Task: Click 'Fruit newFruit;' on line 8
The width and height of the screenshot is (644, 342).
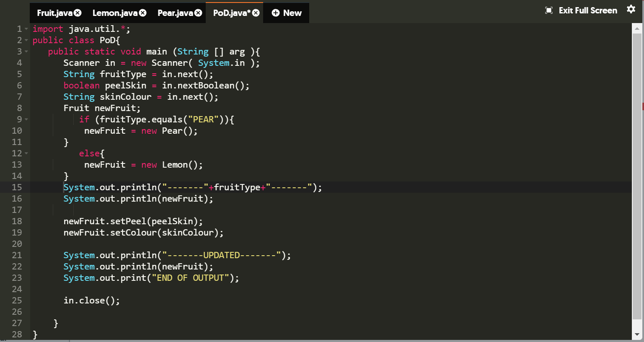Action: (102, 108)
